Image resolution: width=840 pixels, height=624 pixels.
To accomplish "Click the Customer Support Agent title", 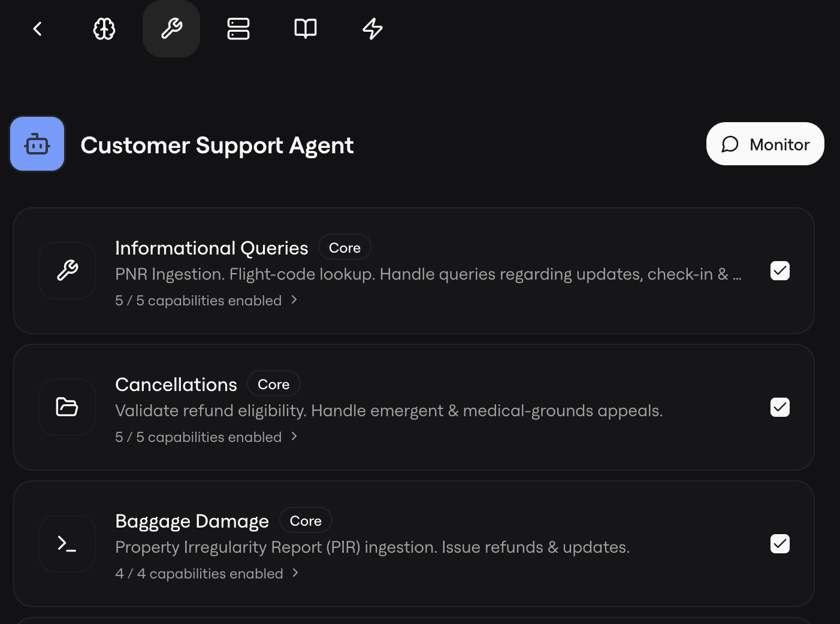I will (x=217, y=146).
